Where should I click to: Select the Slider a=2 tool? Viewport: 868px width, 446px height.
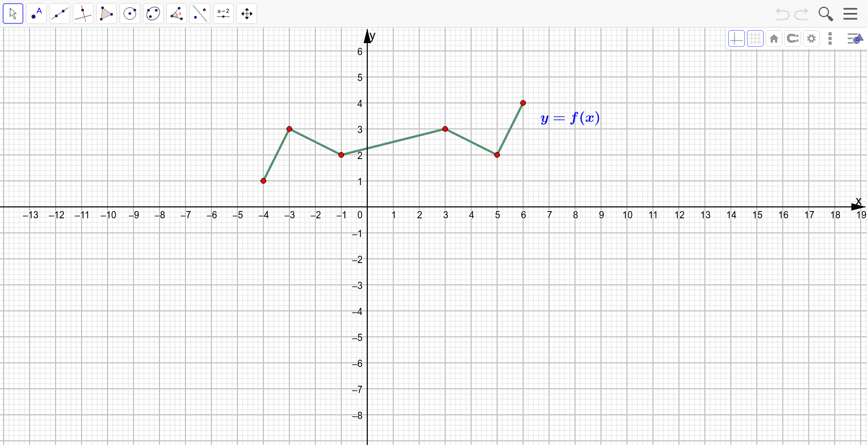tap(223, 14)
